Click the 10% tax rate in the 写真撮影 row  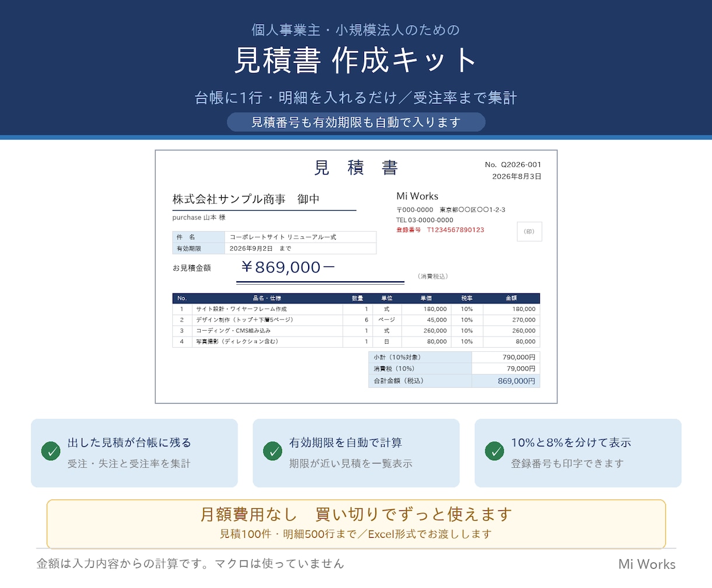(x=467, y=341)
